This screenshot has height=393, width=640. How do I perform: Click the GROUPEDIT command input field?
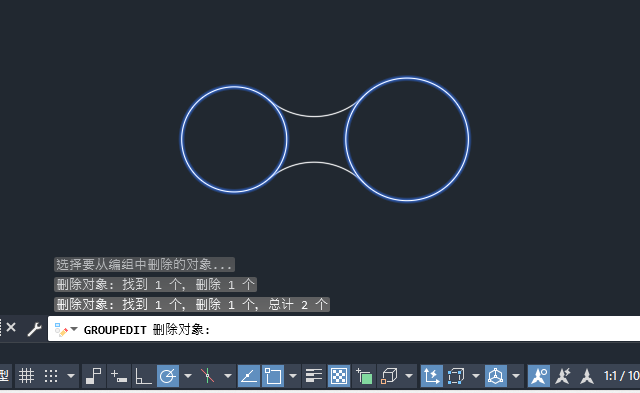344,329
